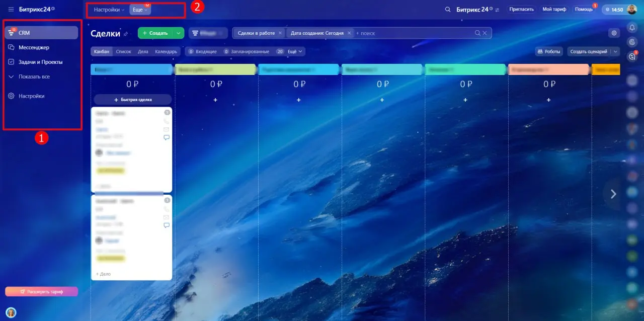Open the salmon-pink kanban stage header
Image resolution: width=644 pixels, height=321 pixels.
[549, 69]
